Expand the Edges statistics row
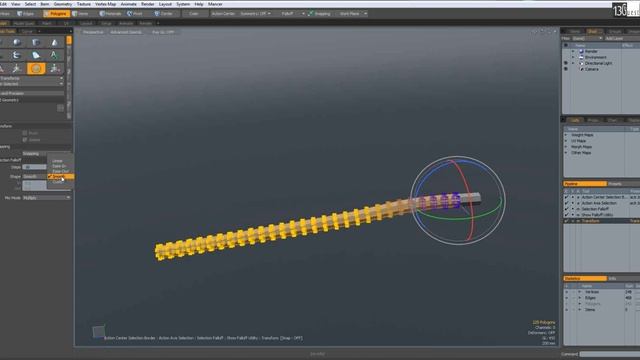The width and height of the screenshot is (640, 360). click(x=580, y=298)
